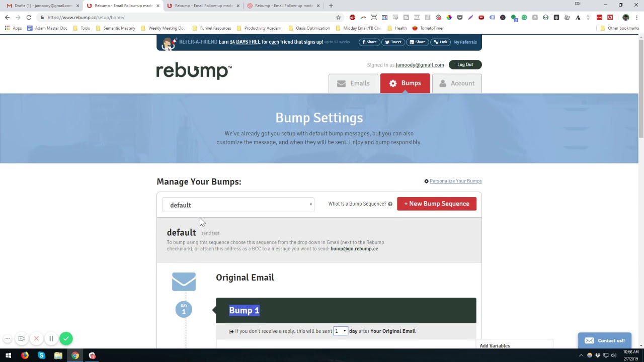
Task: Click the green recorder finish checkmark
Action: tap(66, 339)
